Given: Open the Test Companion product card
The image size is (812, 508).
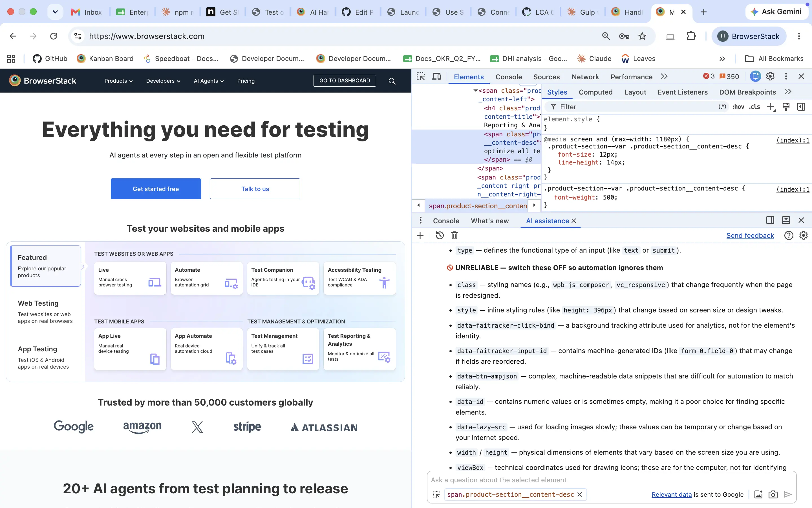Looking at the screenshot, I should [x=283, y=278].
